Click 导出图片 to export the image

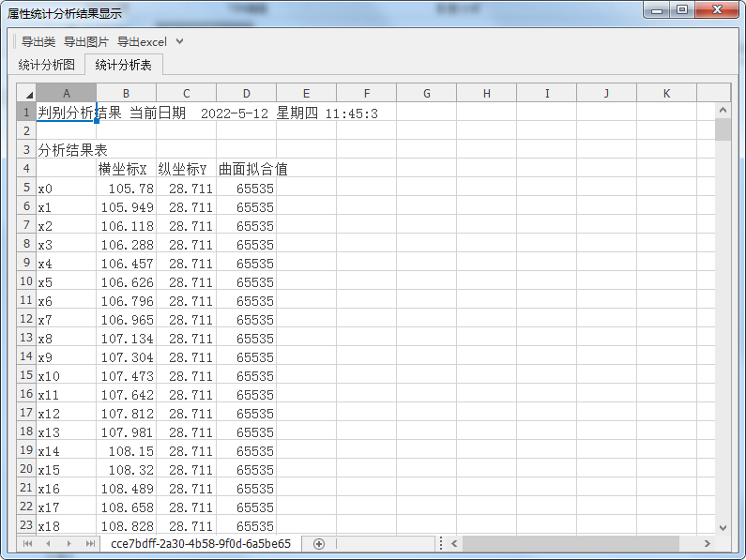click(x=86, y=42)
